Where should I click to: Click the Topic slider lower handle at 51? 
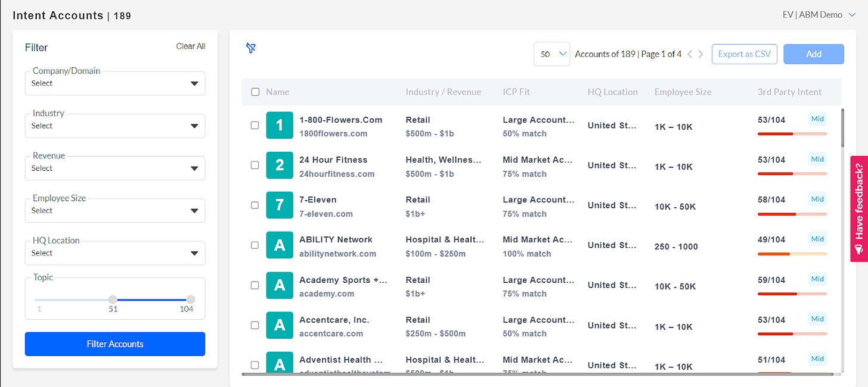113,299
